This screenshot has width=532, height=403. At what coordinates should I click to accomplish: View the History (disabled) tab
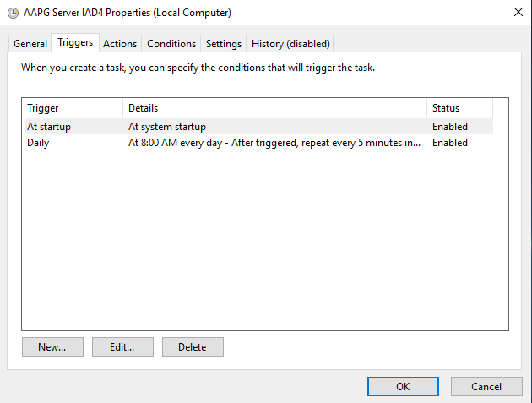coord(290,44)
